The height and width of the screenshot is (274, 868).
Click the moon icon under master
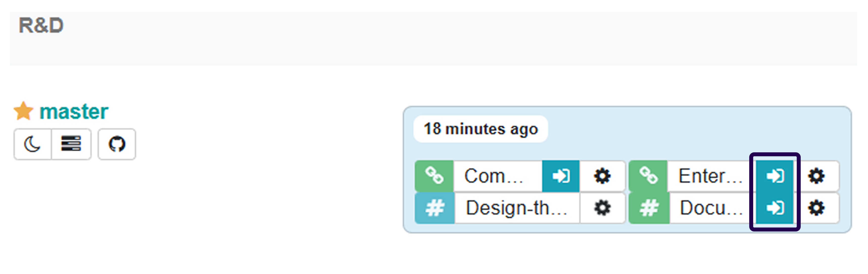click(32, 144)
